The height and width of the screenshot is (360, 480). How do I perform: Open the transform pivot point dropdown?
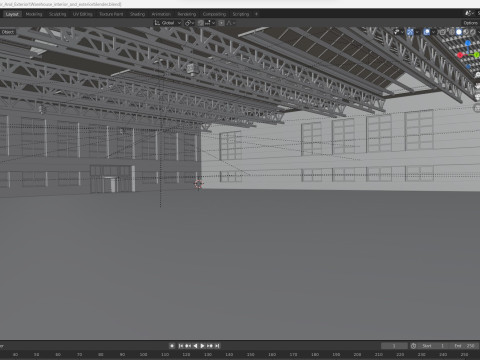click(x=190, y=23)
